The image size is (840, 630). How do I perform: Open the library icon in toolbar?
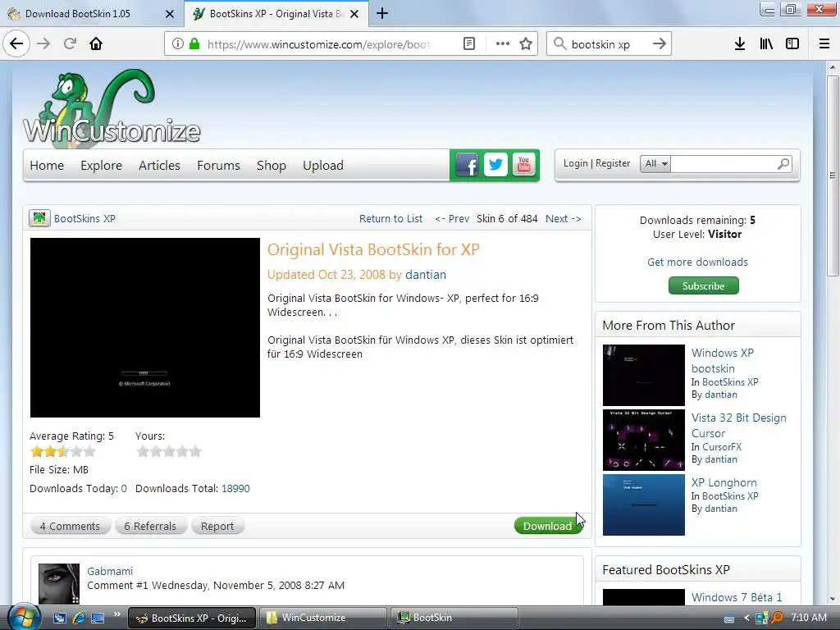coord(766,44)
